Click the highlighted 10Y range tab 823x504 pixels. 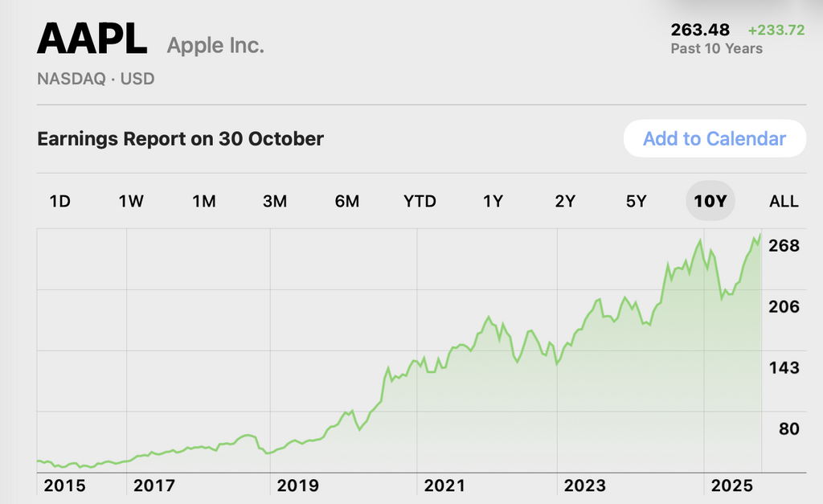(710, 201)
